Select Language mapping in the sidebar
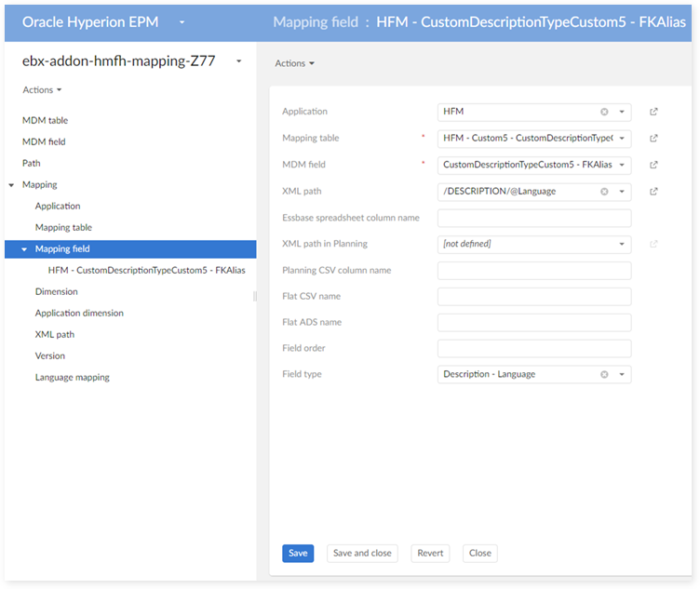The image size is (700, 589). pyautogui.click(x=73, y=378)
